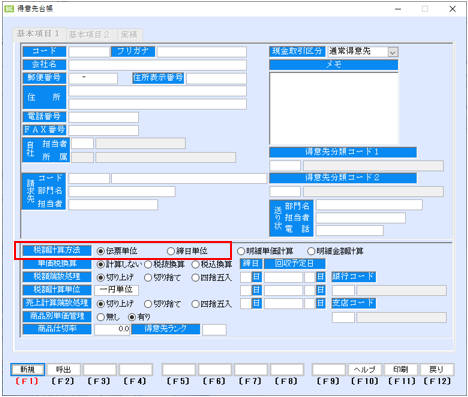This screenshot has width=468, height=397.
Task: Focus the フリガナ input field
Action: [202, 52]
